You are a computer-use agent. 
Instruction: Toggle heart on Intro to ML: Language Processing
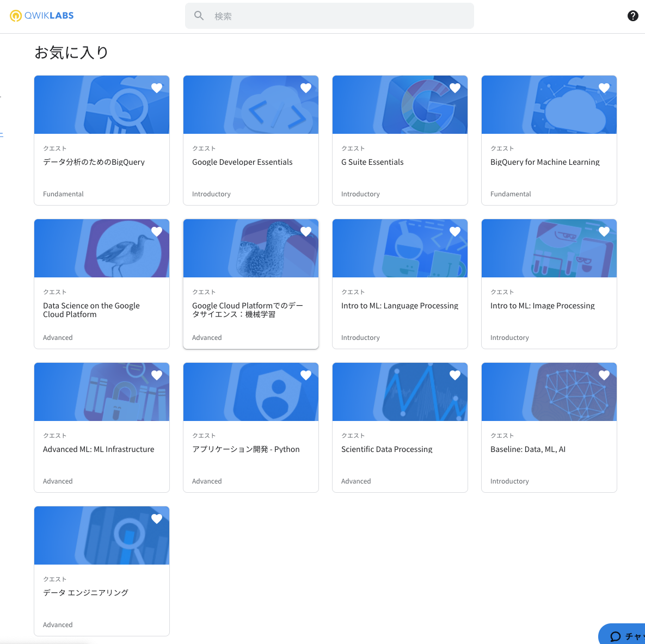point(454,231)
